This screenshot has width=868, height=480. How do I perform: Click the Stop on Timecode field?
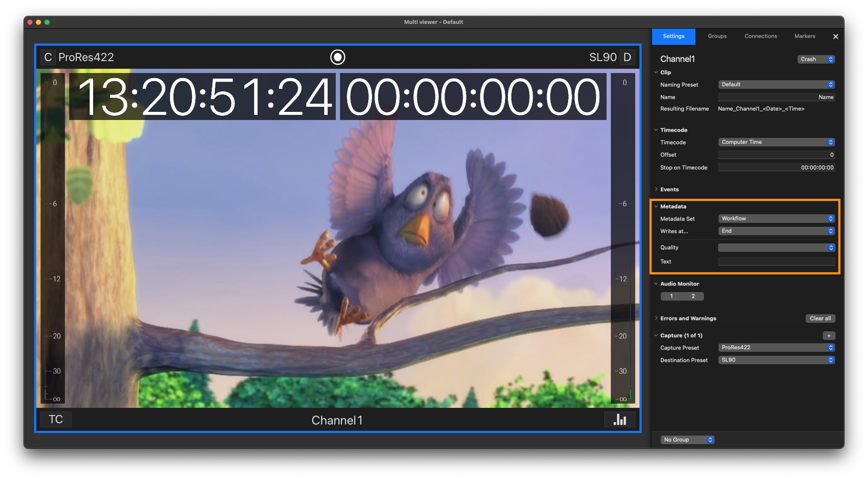(x=776, y=168)
